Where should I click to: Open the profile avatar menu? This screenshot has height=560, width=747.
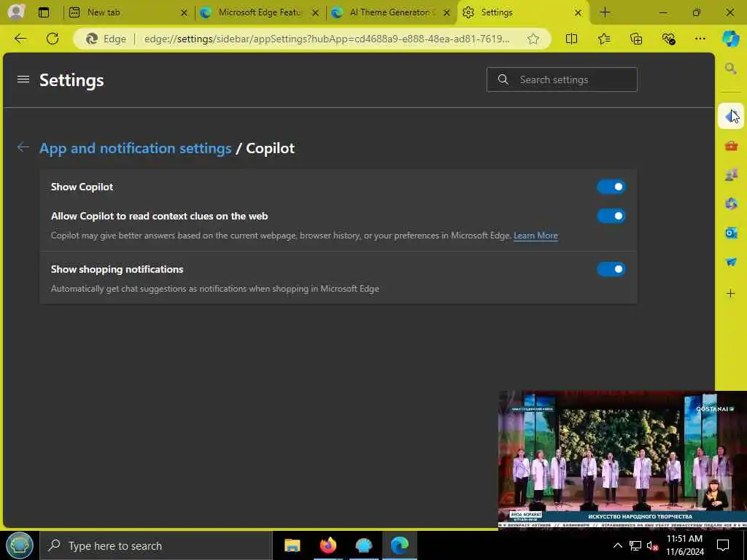[16, 12]
